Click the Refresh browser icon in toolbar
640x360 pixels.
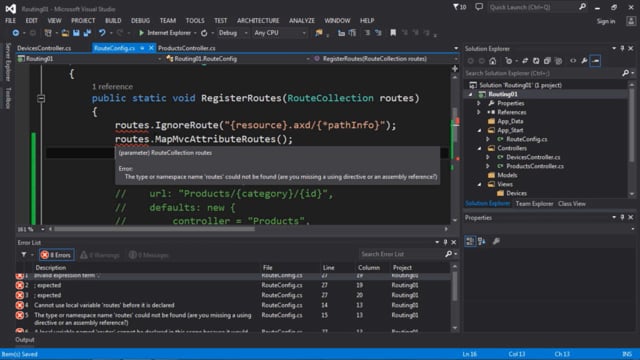point(204,33)
